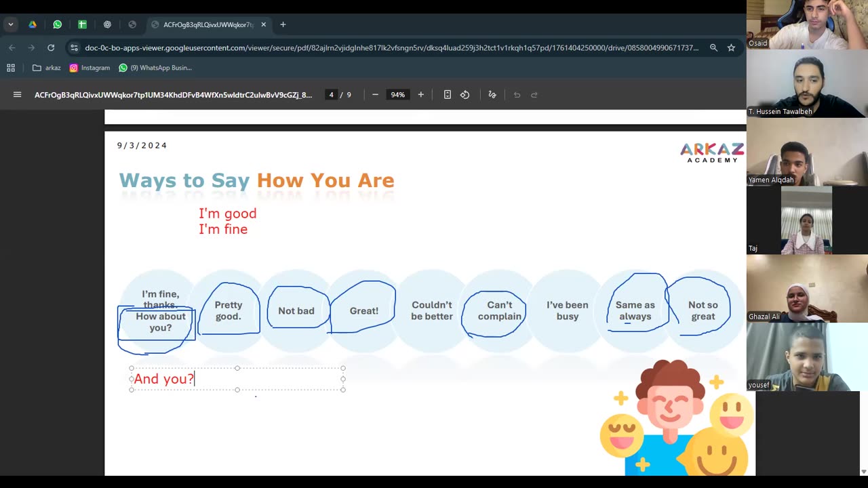
Task: Click the red 'I'm good' annotation
Action: [x=228, y=213]
